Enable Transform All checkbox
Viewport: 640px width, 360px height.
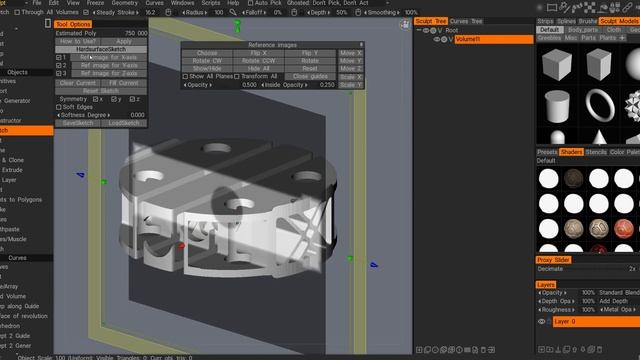[x=237, y=77]
